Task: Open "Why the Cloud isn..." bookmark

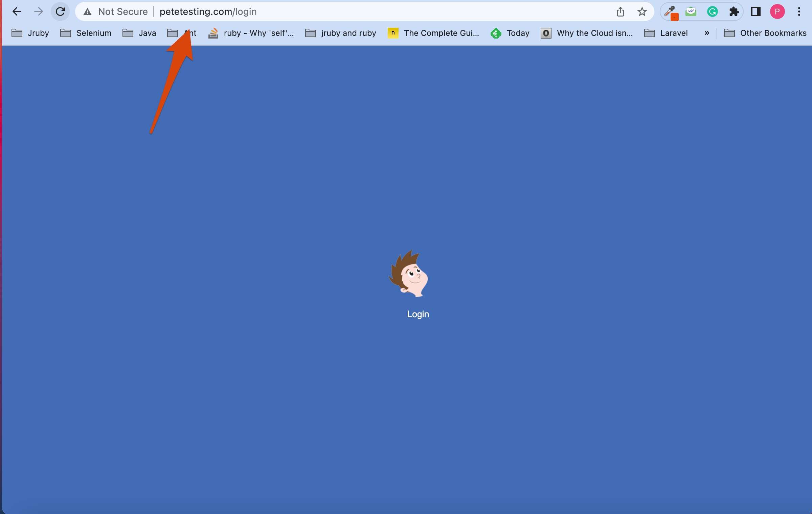Action: [x=587, y=33]
